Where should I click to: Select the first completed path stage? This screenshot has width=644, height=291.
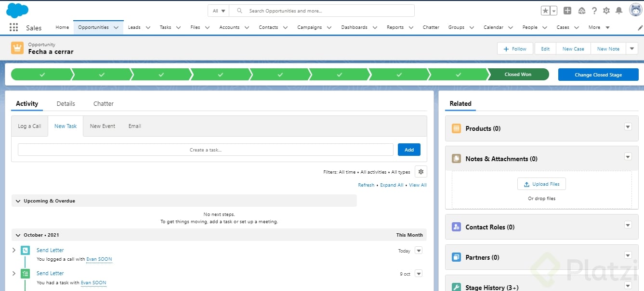(x=41, y=75)
